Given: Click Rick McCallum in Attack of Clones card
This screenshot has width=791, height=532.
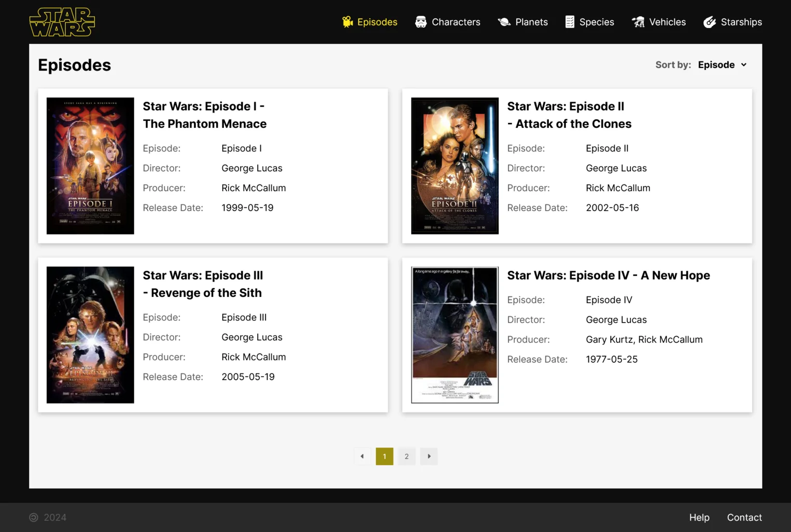Looking at the screenshot, I should (618, 188).
